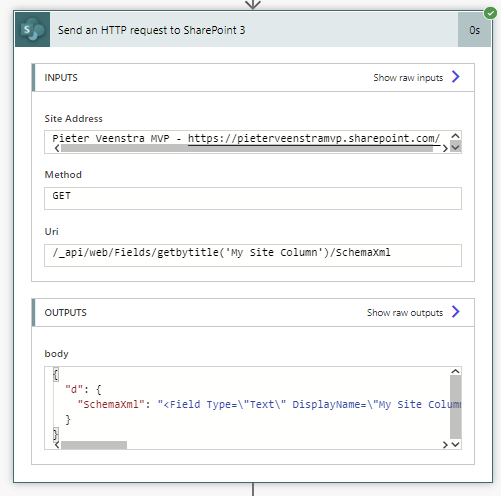Click the "SchemaXml" key in body output

tap(111, 404)
